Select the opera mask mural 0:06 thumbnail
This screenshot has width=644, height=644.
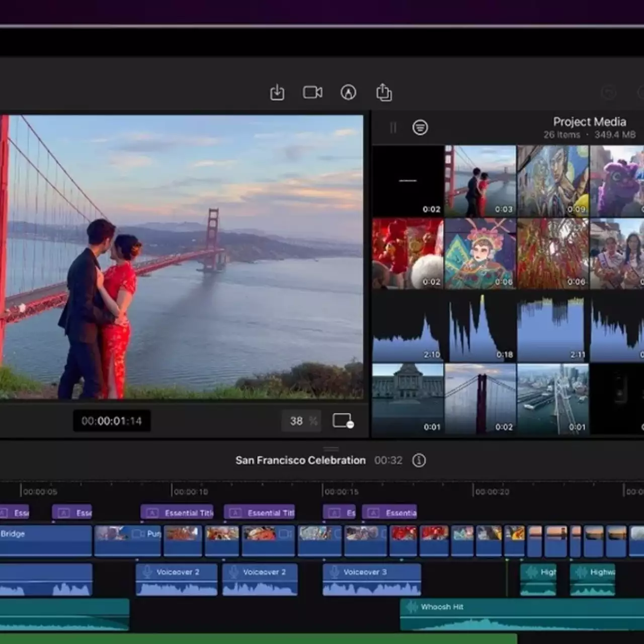tap(480, 254)
